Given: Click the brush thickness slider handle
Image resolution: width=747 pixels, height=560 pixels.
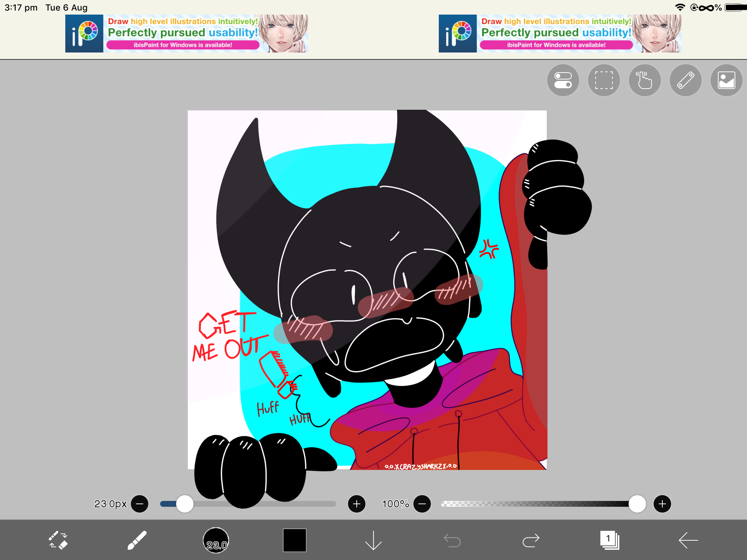Looking at the screenshot, I should (185, 504).
